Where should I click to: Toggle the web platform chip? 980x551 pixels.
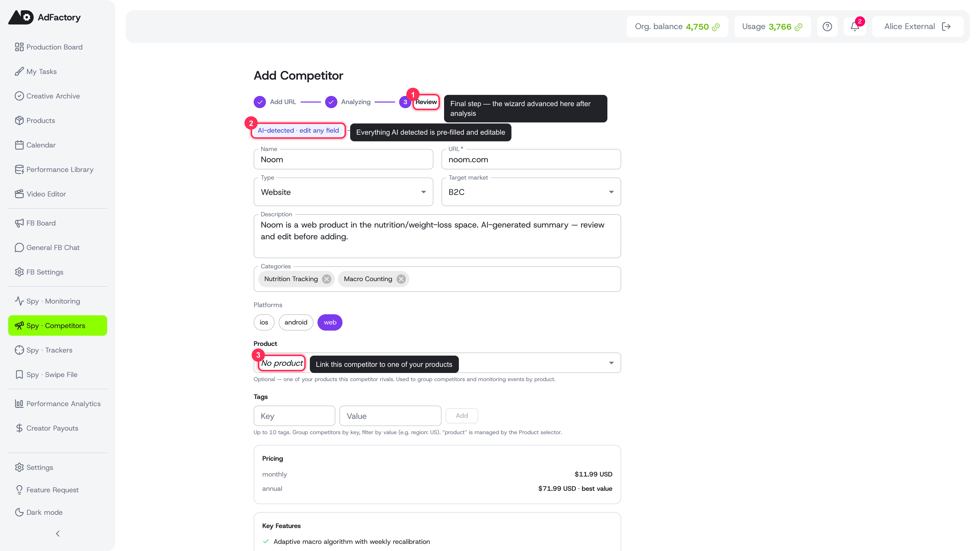[330, 322]
